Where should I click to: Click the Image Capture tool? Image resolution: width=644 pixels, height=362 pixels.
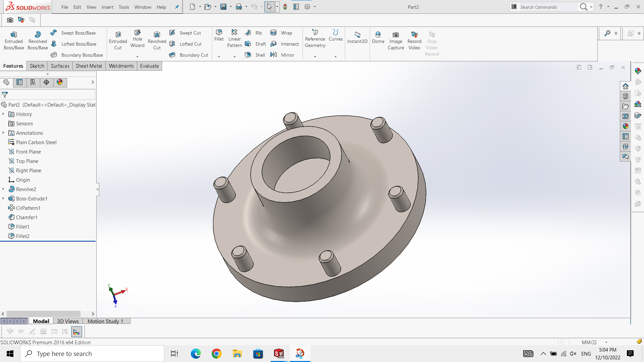tap(396, 41)
